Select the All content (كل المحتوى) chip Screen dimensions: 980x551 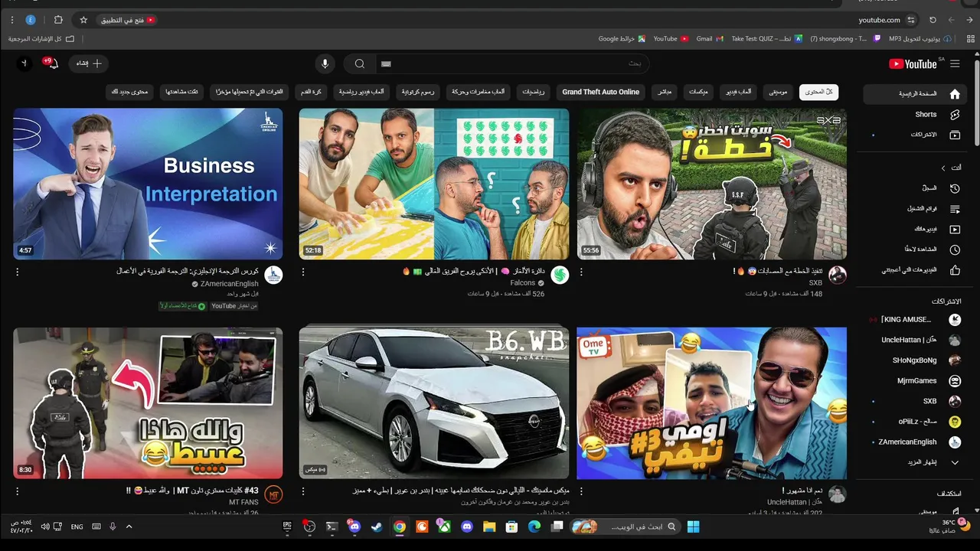coord(818,92)
